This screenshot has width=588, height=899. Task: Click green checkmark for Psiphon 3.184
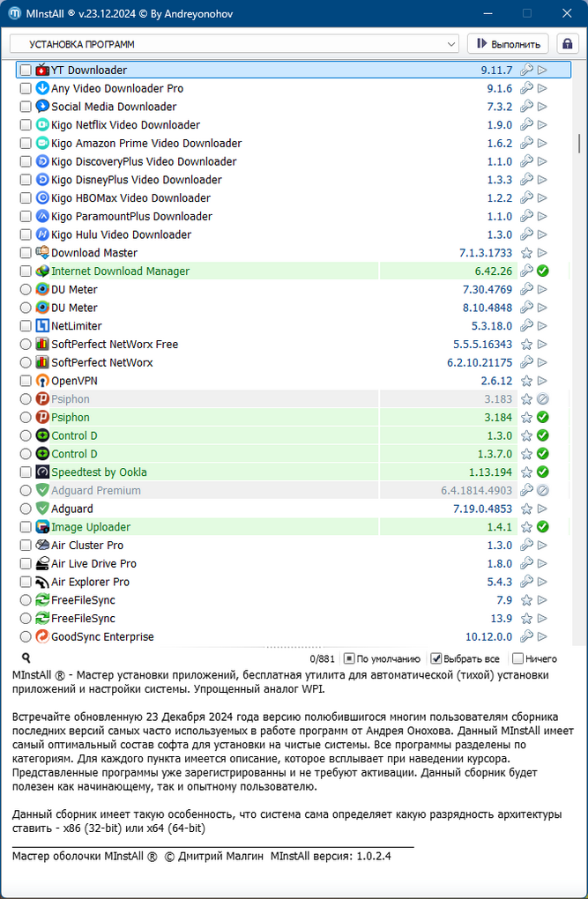543,418
